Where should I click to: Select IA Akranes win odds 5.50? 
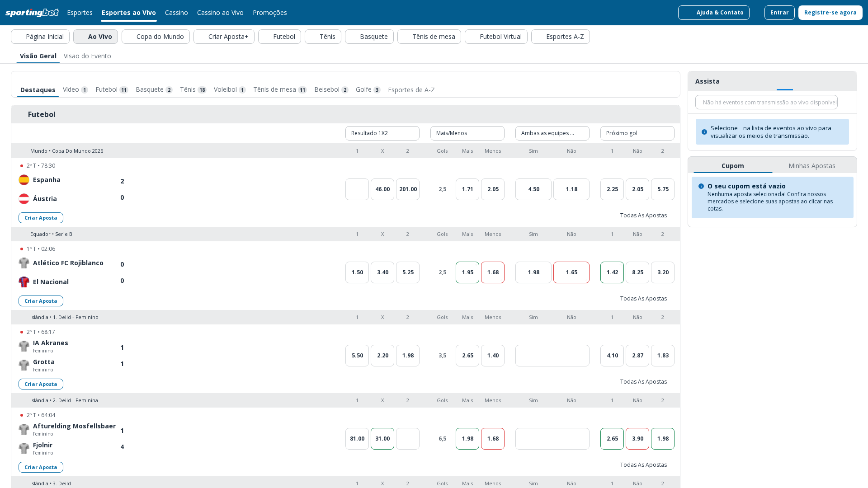click(357, 356)
